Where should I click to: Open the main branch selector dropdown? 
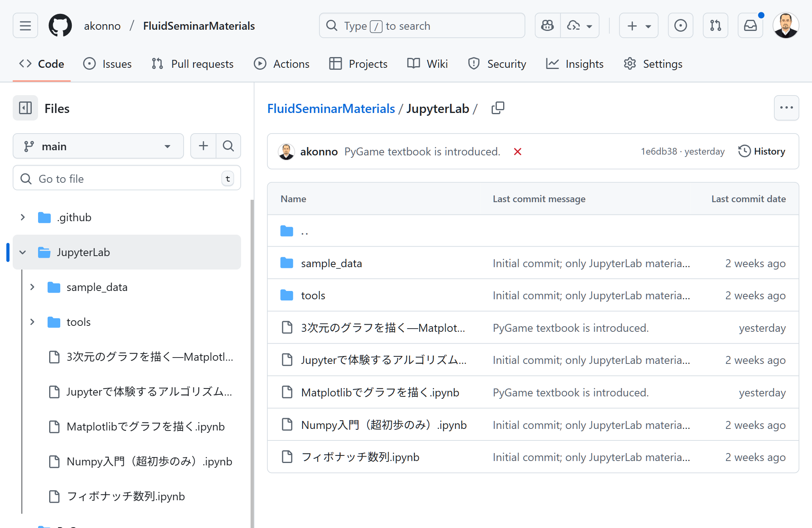[98, 146]
